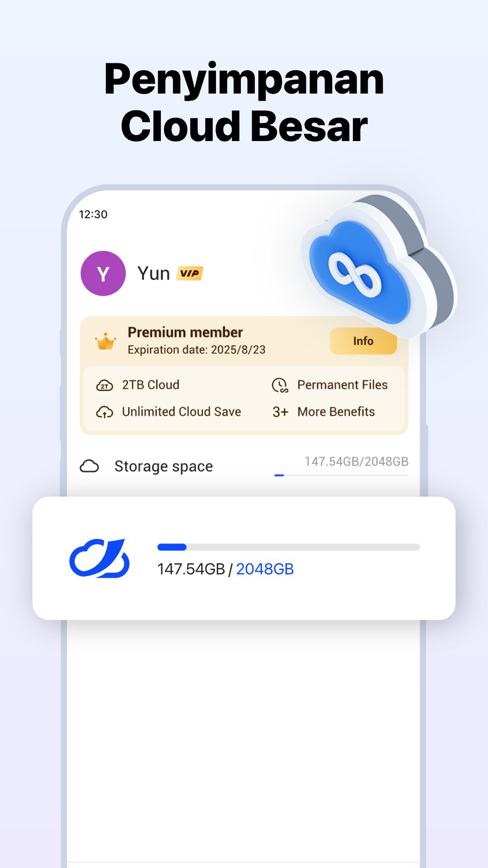Tap the Unlimited Cloud Save label
Screen dimensions: 488x868
point(182,412)
